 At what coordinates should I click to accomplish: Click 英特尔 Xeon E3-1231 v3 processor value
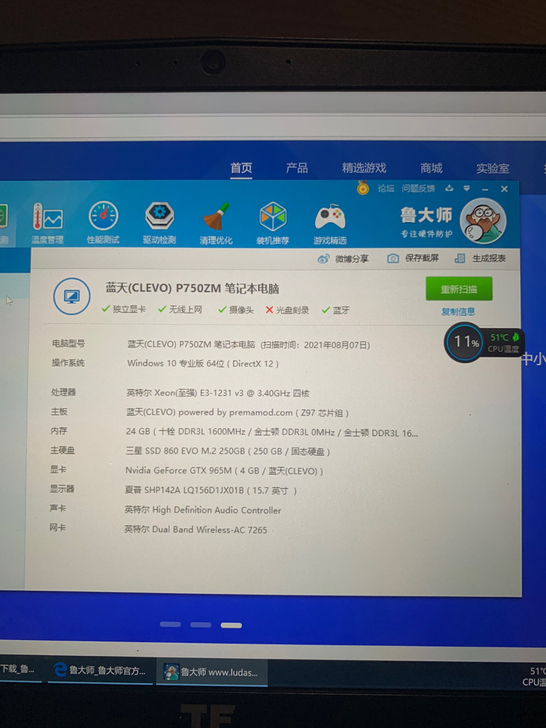(x=218, y=393)
